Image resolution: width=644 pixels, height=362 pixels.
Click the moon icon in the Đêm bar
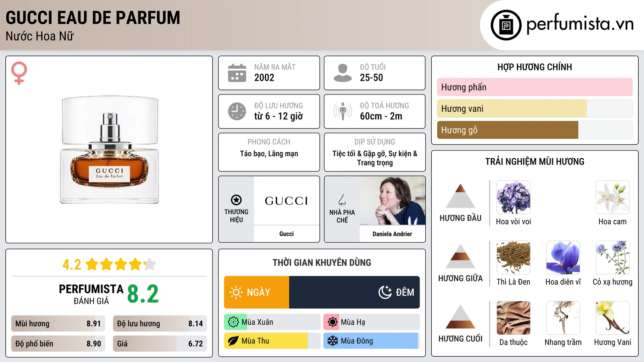pos(385,292)
